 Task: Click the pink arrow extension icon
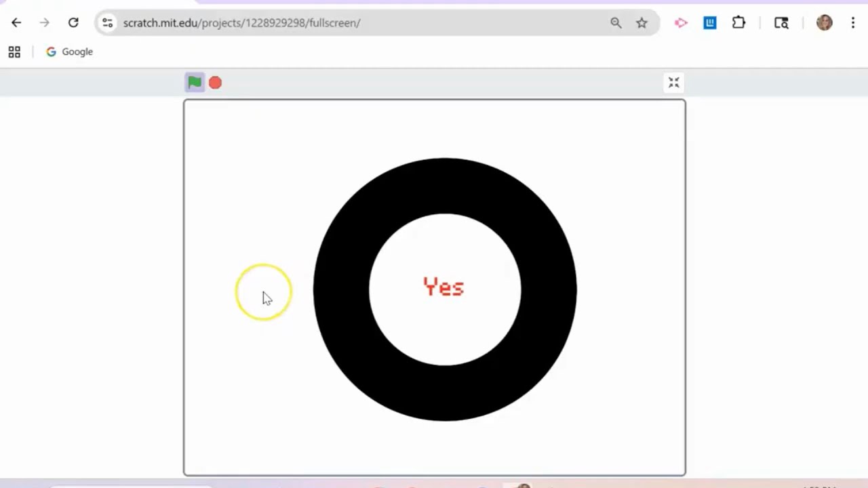[681, 23]
